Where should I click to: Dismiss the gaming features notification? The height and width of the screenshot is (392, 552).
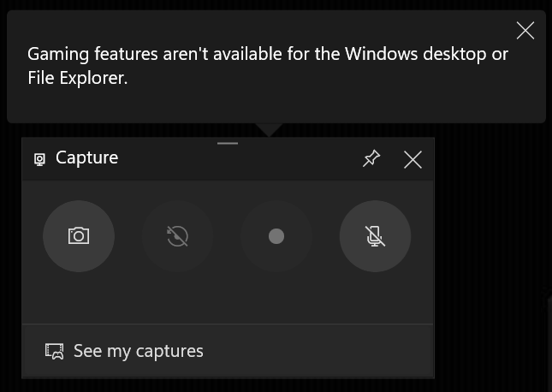[525, 30]
